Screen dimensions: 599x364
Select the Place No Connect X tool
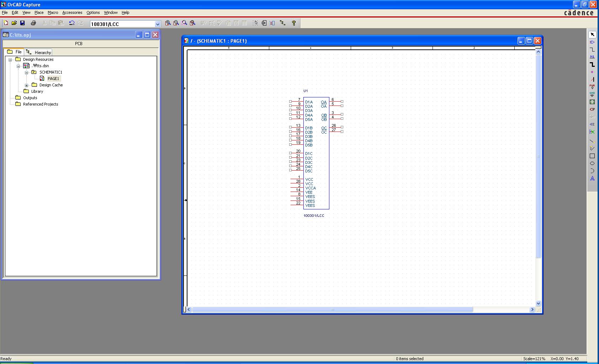click(592, 132)
